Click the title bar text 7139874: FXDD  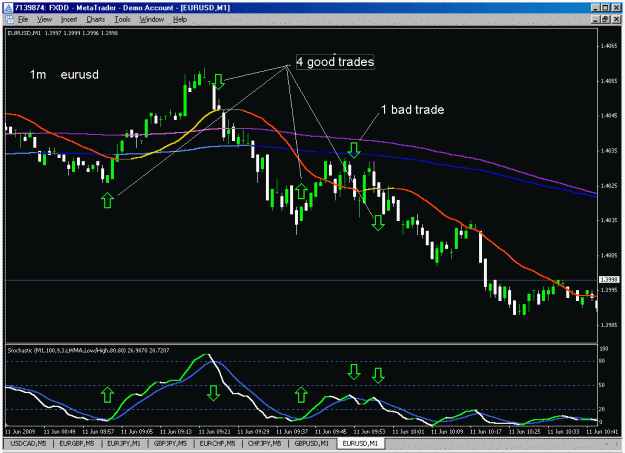[x=41, y=8]
